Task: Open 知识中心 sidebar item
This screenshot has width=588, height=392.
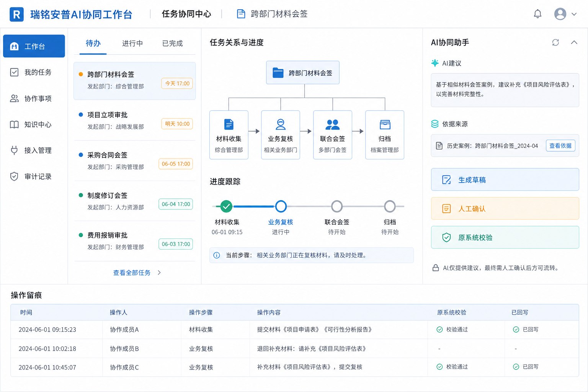Action: click(34, 124)
